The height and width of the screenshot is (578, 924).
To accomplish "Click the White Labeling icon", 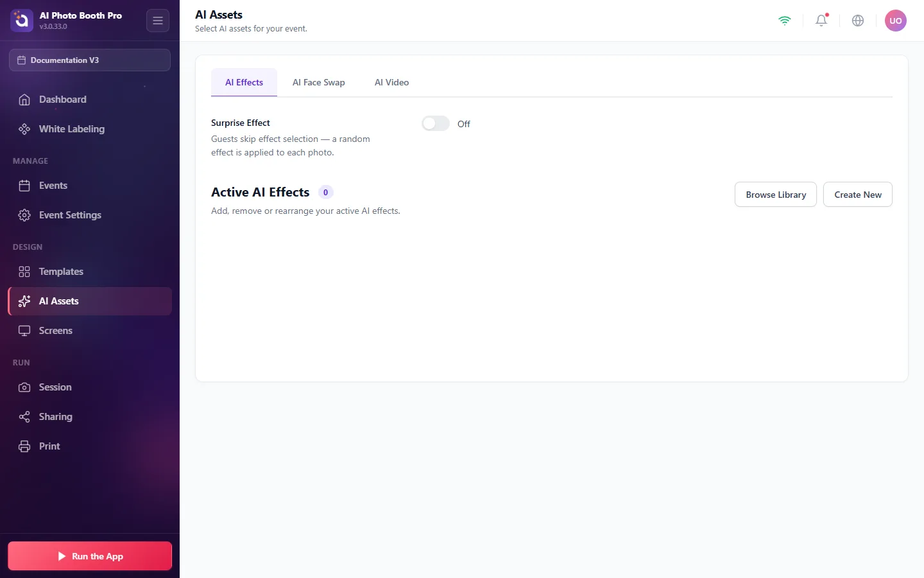I will [x=24, y=129].
